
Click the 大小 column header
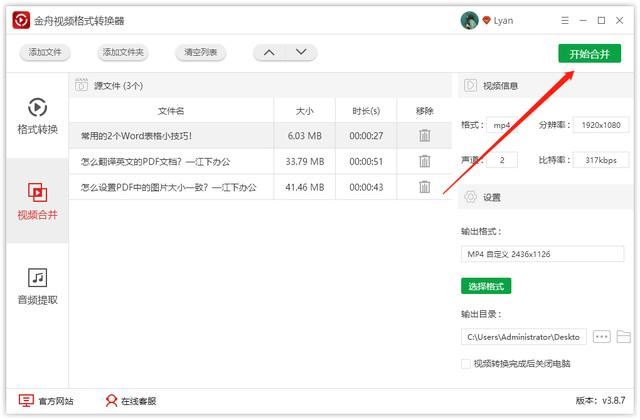[x=304, y=111]
